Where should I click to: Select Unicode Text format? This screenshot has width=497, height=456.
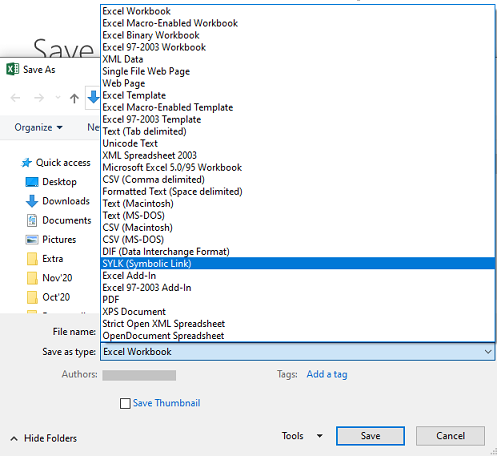pos(298,143)
